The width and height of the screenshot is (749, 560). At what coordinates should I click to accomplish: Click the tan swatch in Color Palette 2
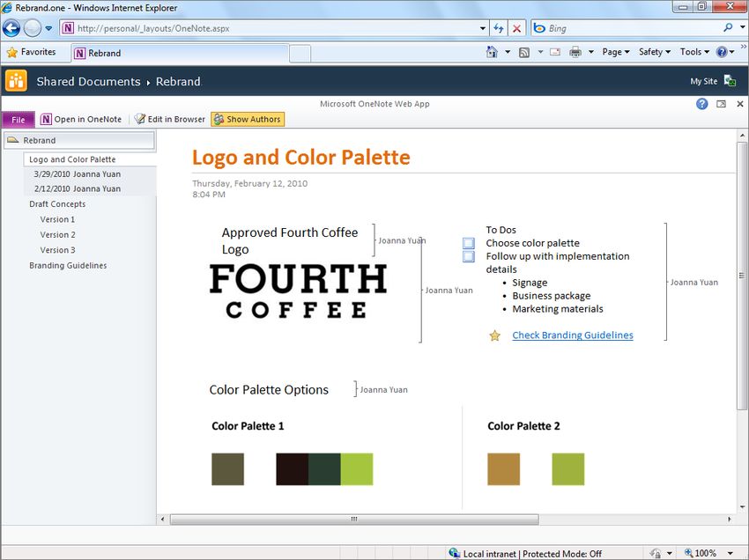pos(503,469)
